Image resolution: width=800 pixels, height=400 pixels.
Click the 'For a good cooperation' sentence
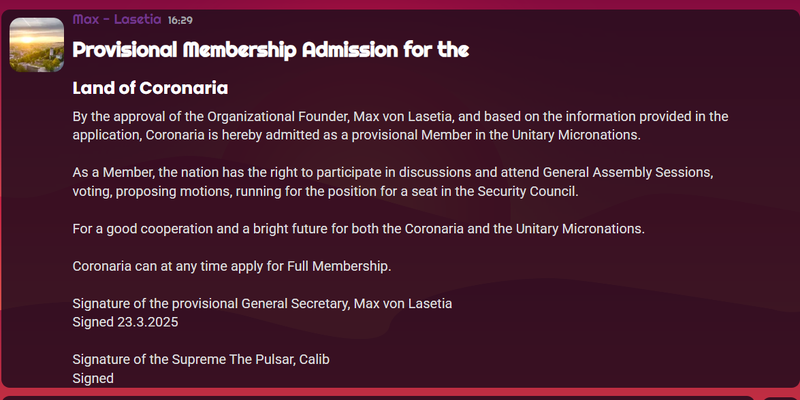[359, 228]
